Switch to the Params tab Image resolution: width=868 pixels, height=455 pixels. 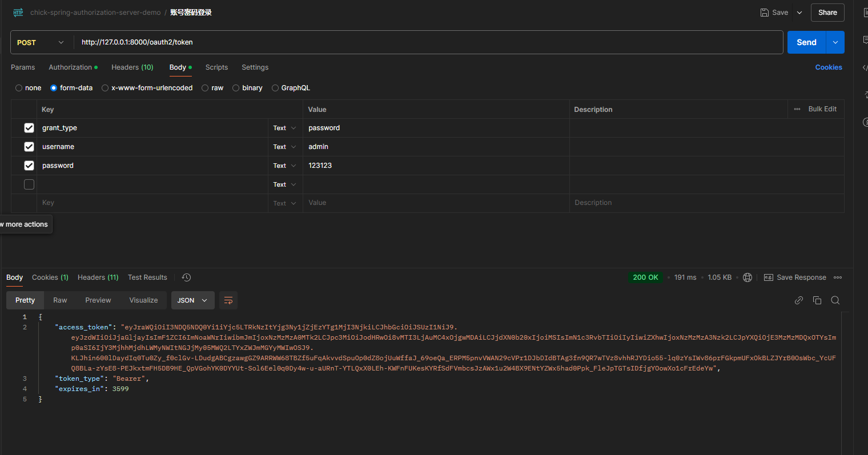23,67
